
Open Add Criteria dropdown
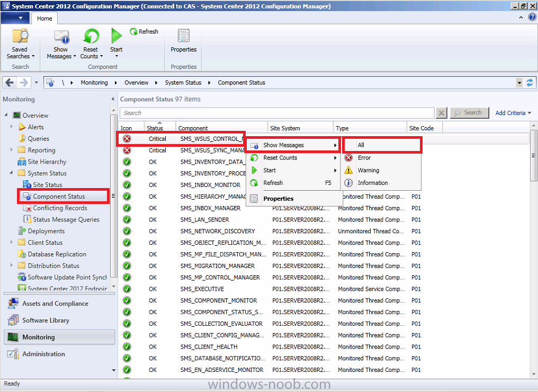tap(513, 113)
